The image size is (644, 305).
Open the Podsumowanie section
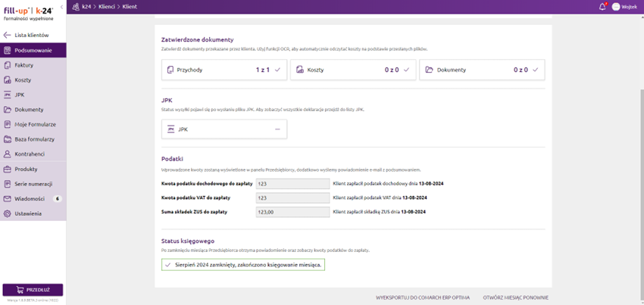point(33,51)
